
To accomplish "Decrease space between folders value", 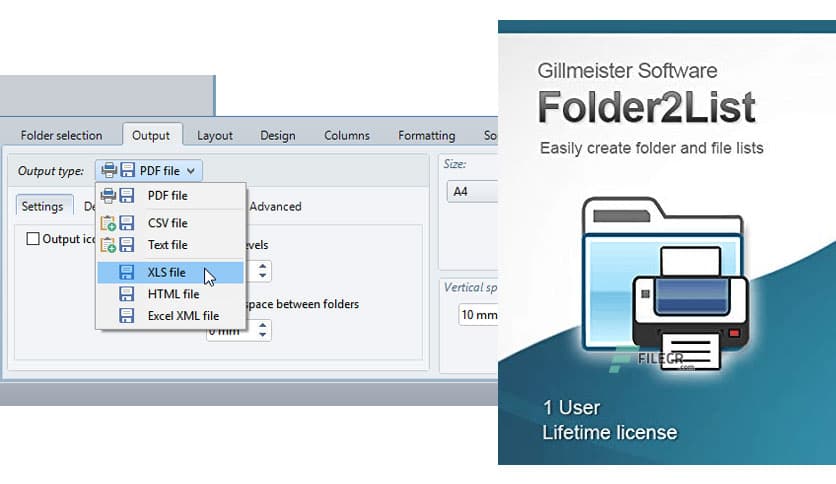I will 262,335.
